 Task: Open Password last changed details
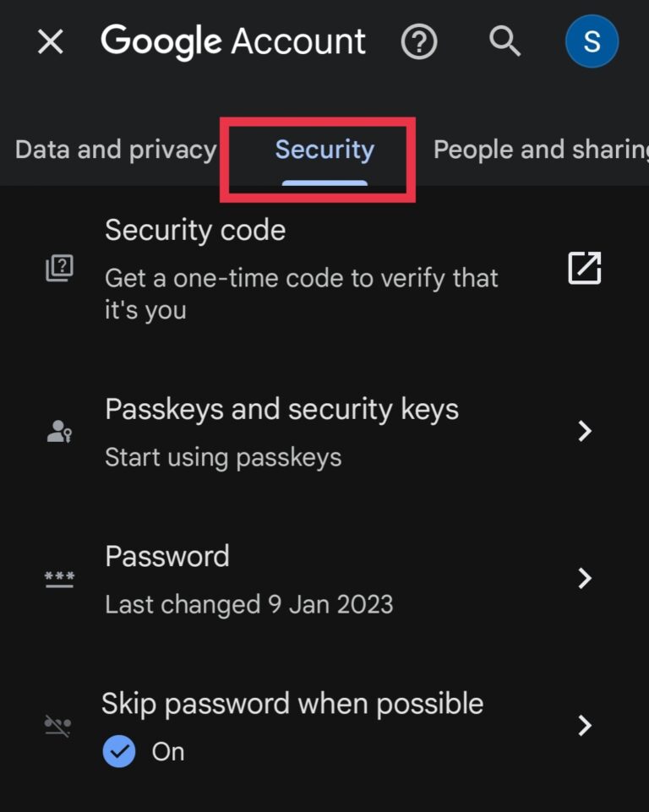(248, 604)
